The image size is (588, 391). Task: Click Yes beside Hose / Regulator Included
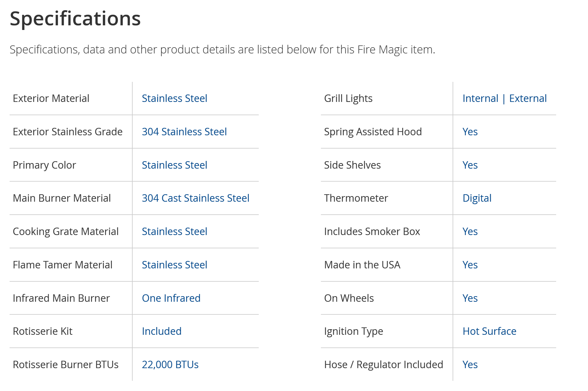click(x=470, y=365)
